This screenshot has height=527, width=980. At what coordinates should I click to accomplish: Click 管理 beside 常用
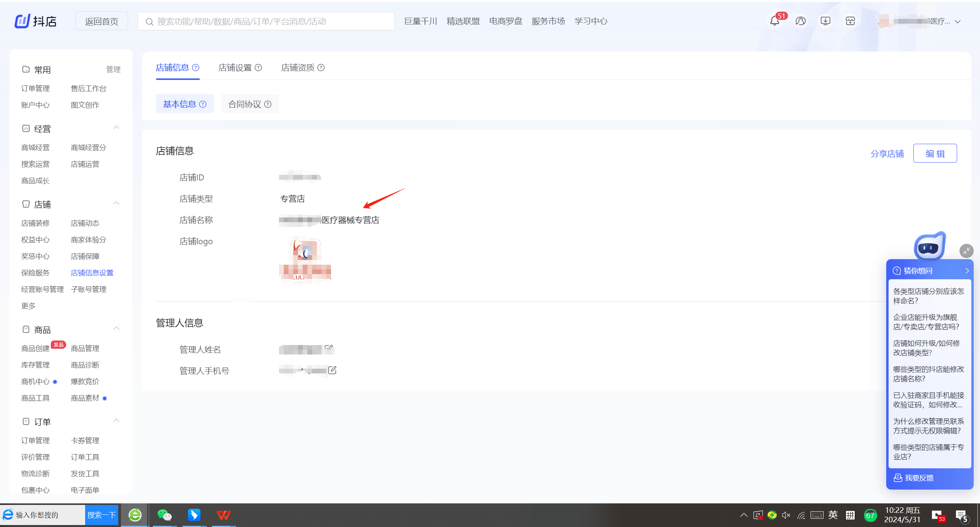tap(113, 70)
